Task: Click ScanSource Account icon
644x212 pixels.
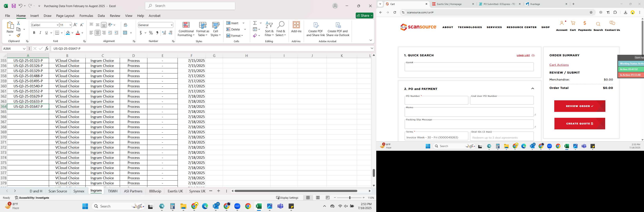Action: (x=562, y=26)
